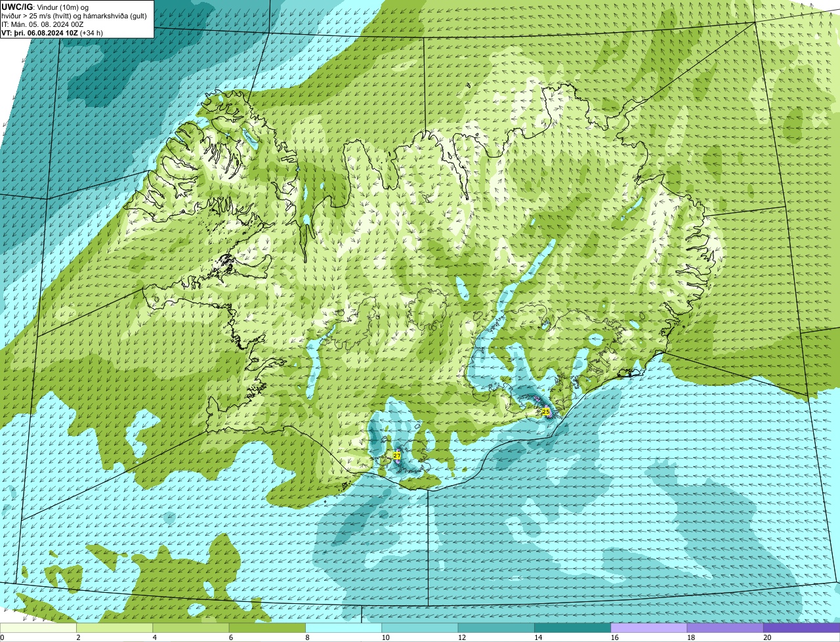Click the 'VT: Þri. 06.08.2024 10Z (+34 h)' line

(52, 33)
